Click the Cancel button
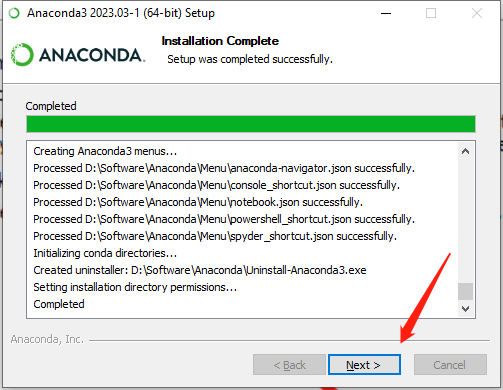 coord(450,365)
